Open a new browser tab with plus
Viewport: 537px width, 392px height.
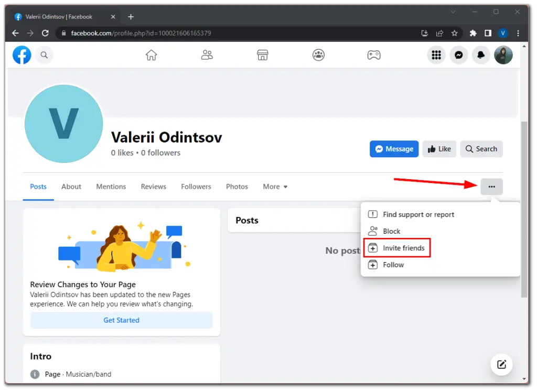[131, 17]
